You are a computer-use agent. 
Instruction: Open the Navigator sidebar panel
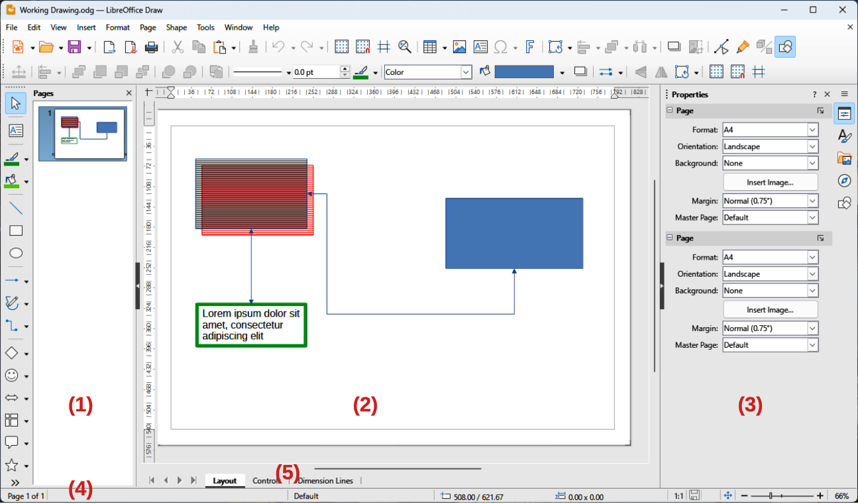(844, 181)
